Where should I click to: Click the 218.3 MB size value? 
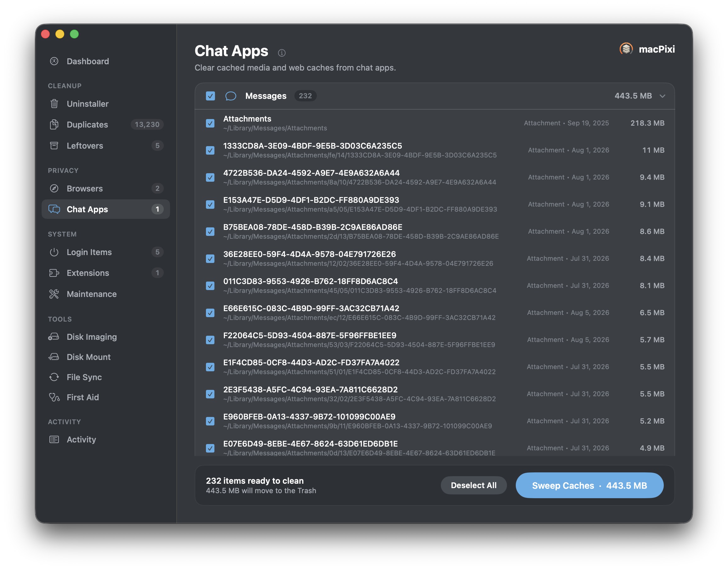click(647, 123)
